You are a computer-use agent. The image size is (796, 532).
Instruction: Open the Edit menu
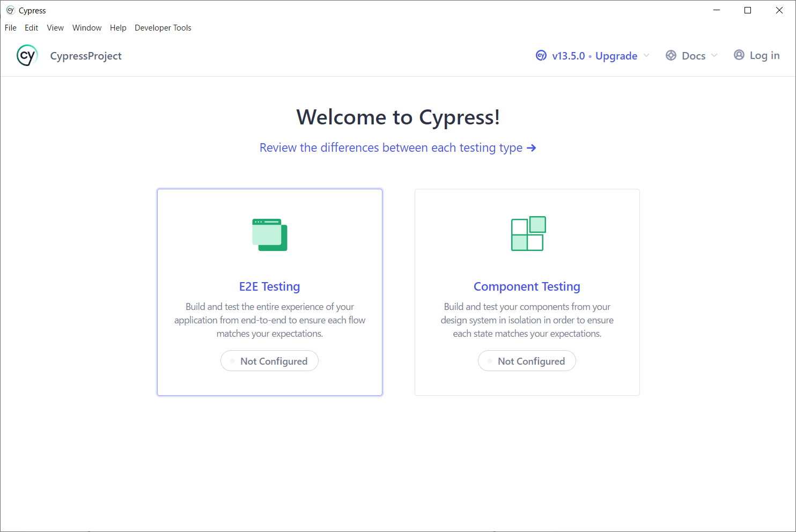coord(31,28)
